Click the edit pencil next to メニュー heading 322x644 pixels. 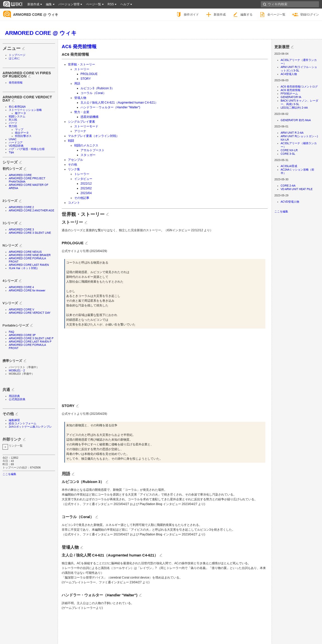point(24,48)
